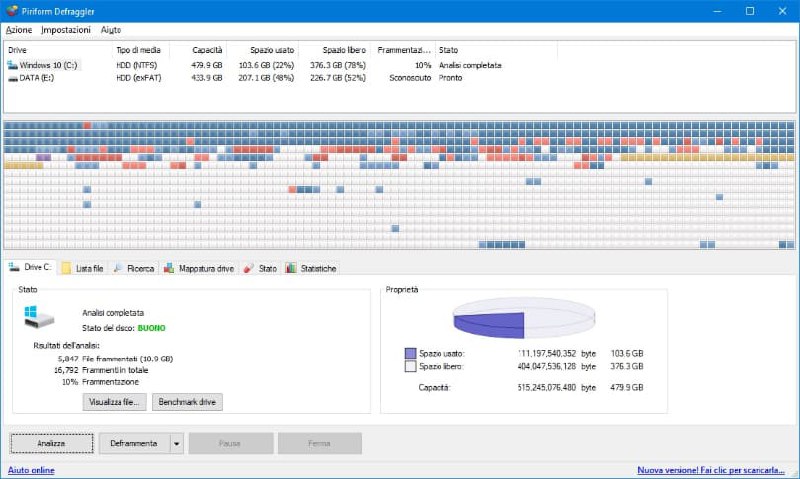Sort by the Capacità column header
The height and width of the screenshot is (479, 800).
tap(198, 50)
